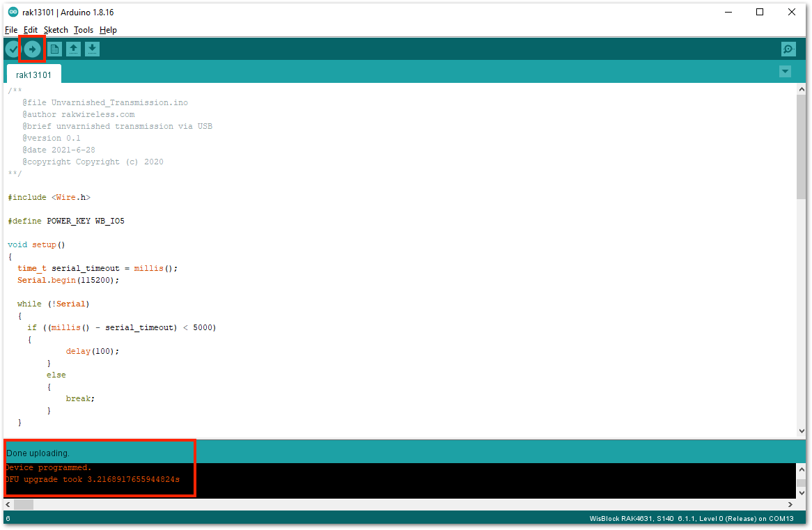Open the File menu
812x530 pixels.
tap(11, 30)
